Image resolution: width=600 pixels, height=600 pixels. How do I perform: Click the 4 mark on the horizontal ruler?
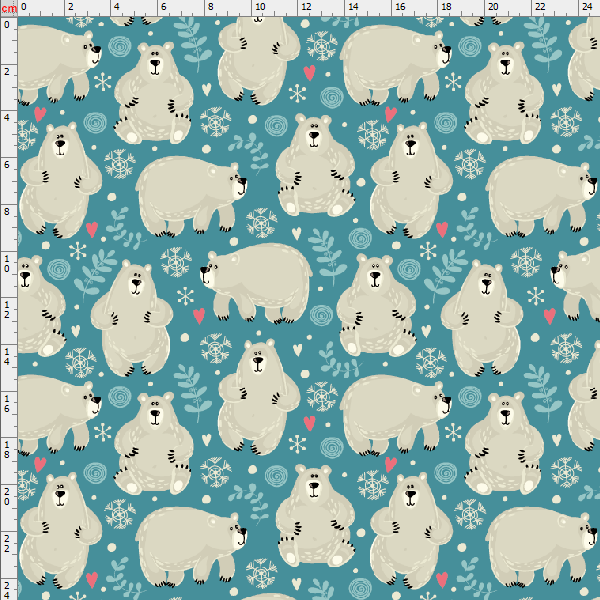click(x=117, y=7)
